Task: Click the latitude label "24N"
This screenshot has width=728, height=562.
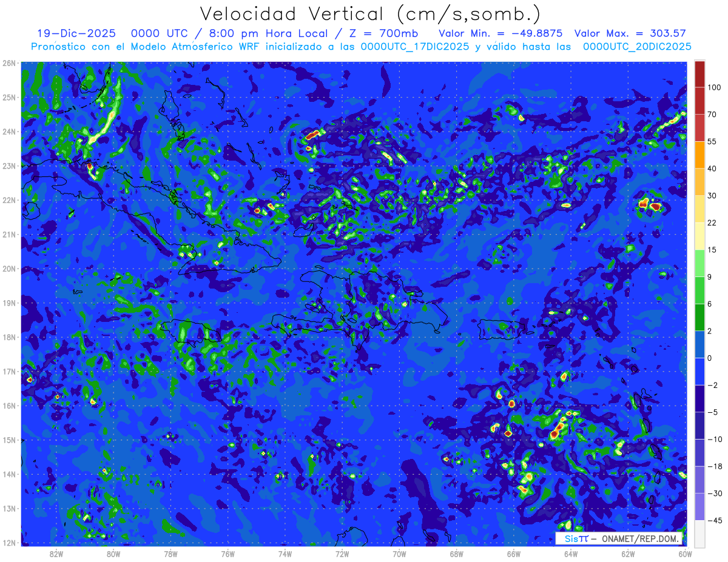Action: click(9, 132)
